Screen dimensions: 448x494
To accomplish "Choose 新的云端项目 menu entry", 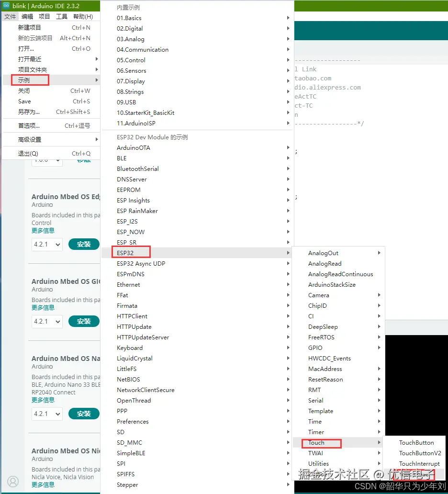I will pos(51,38).
